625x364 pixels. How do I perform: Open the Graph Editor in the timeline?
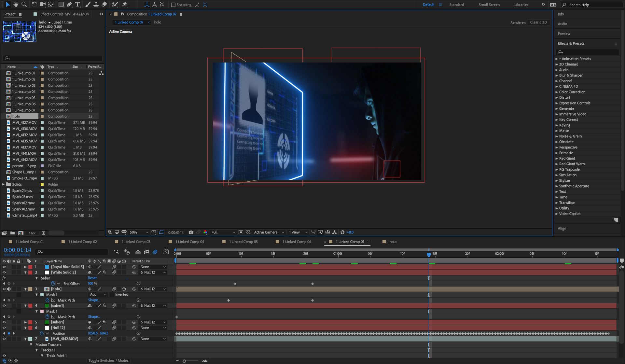[x=166, y=252]
